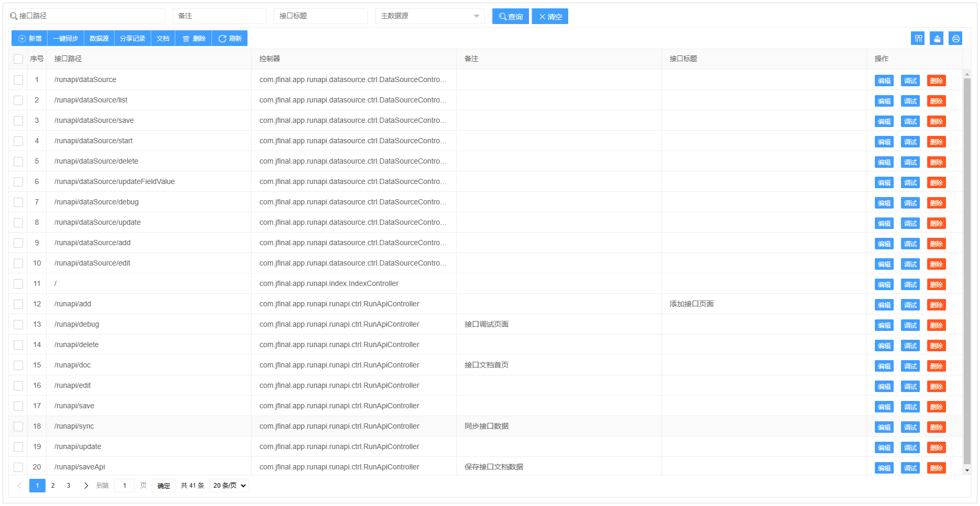Click the export table icon
The width and height of the screenshot is (980, 506).
pyautogui.click(x=937, y=38)
